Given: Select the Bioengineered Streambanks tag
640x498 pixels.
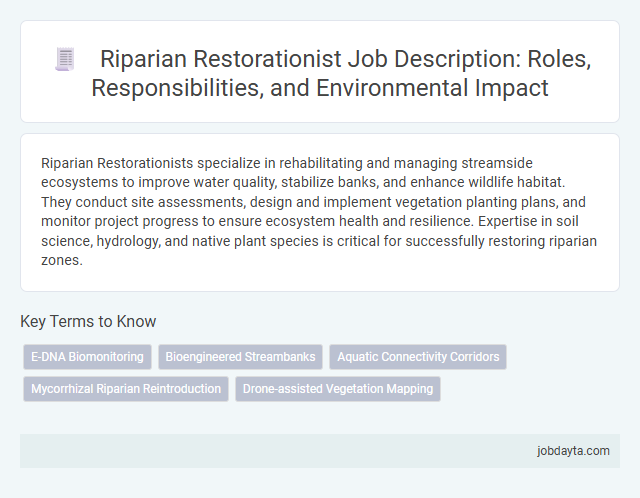Looking at the screenshot, I should pyautogui.click(x=240, y=357).
